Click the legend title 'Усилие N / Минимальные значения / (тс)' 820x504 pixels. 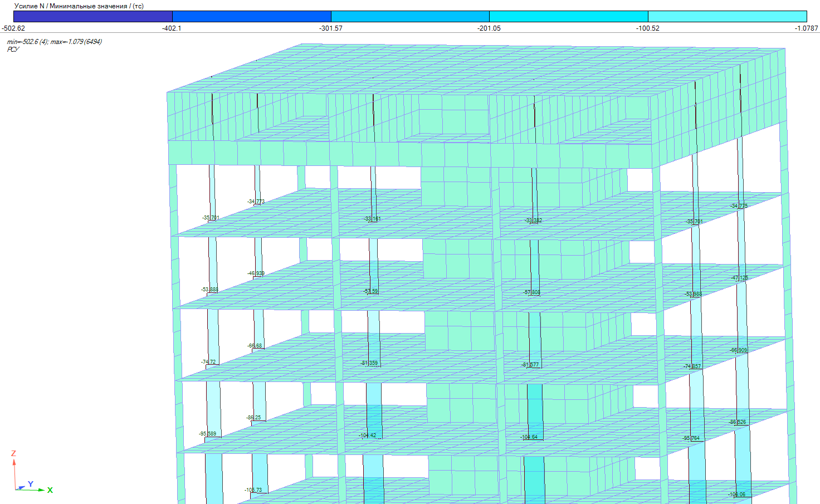click(x=79, y=6)
